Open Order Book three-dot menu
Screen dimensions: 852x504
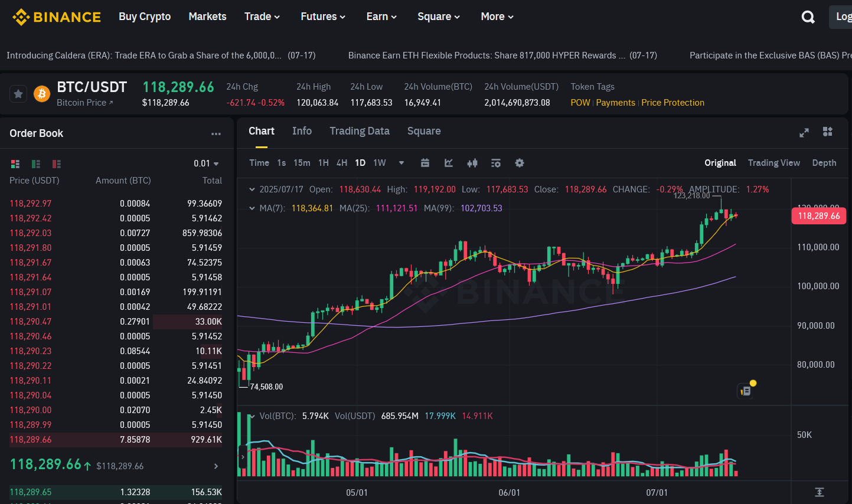click(x=216, y=134)
